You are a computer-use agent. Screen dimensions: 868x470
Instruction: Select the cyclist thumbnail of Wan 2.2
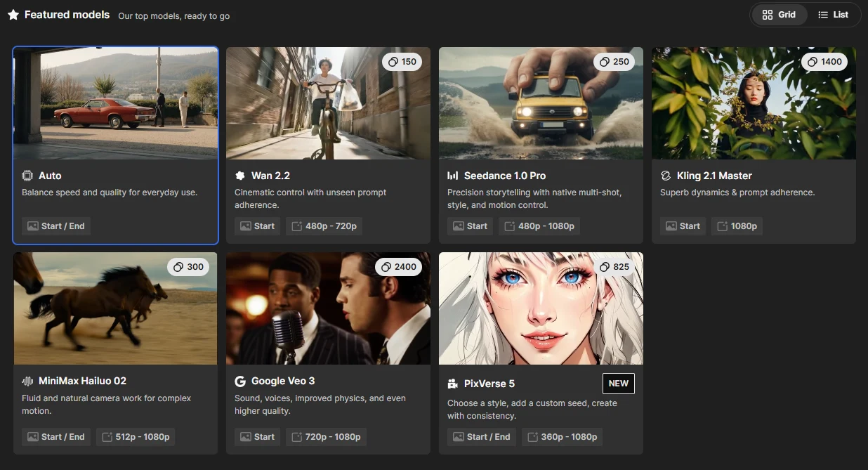pos(328,103)
